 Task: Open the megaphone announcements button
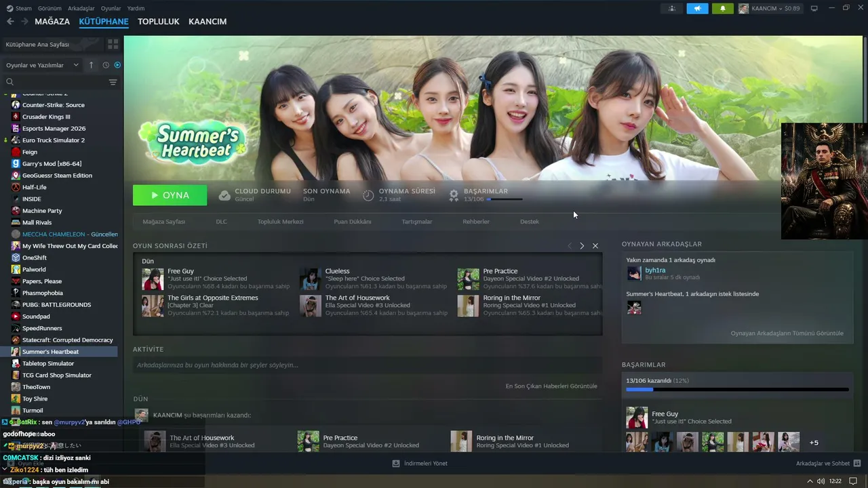pos(697,9)
